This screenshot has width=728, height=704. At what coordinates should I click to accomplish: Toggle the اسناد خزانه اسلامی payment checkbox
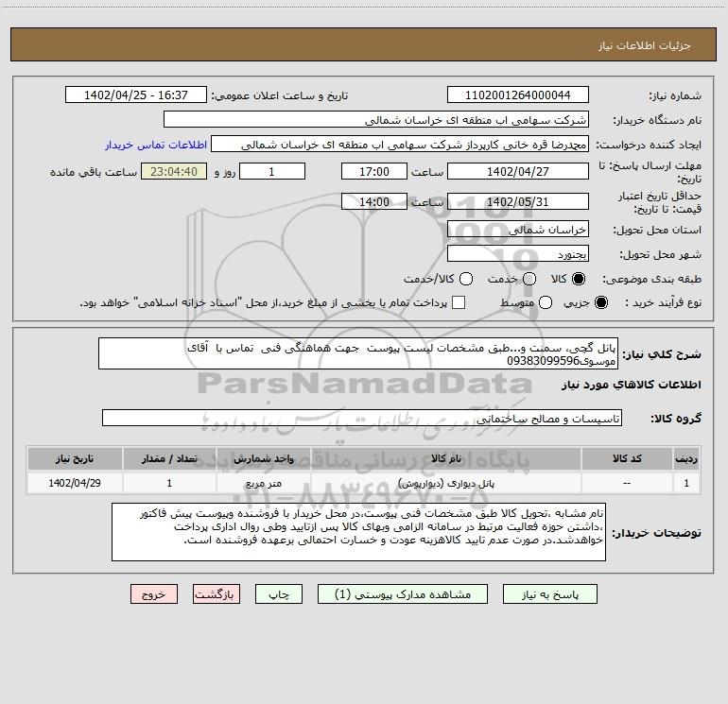pyautogui.click(x=459, y=302)
